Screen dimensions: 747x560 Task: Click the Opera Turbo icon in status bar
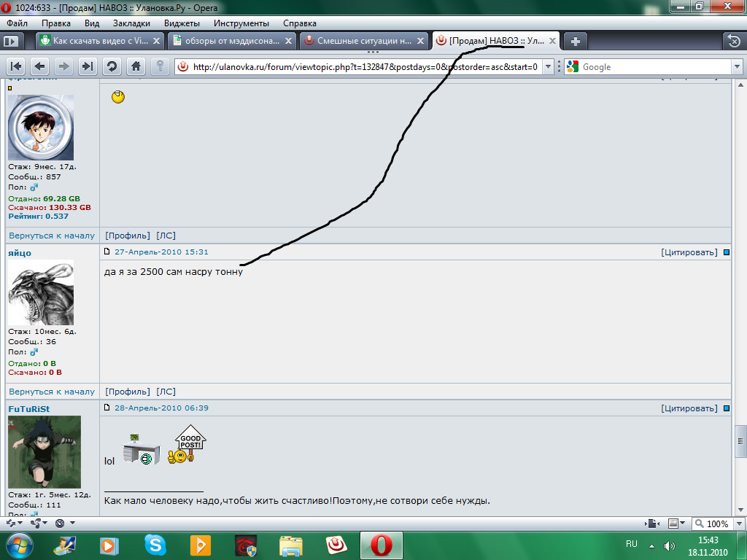[x=60, y=523]
